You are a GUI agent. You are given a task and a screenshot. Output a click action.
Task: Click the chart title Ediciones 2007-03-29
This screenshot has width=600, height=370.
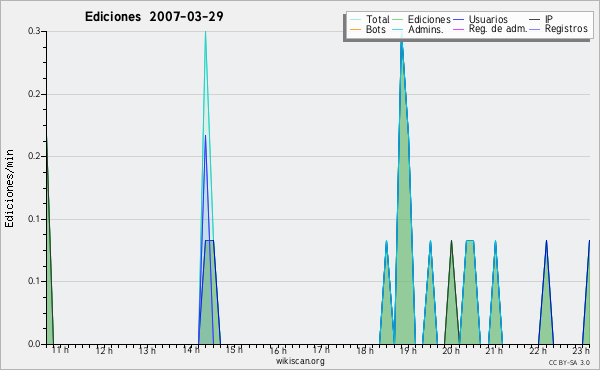(154, 17)
